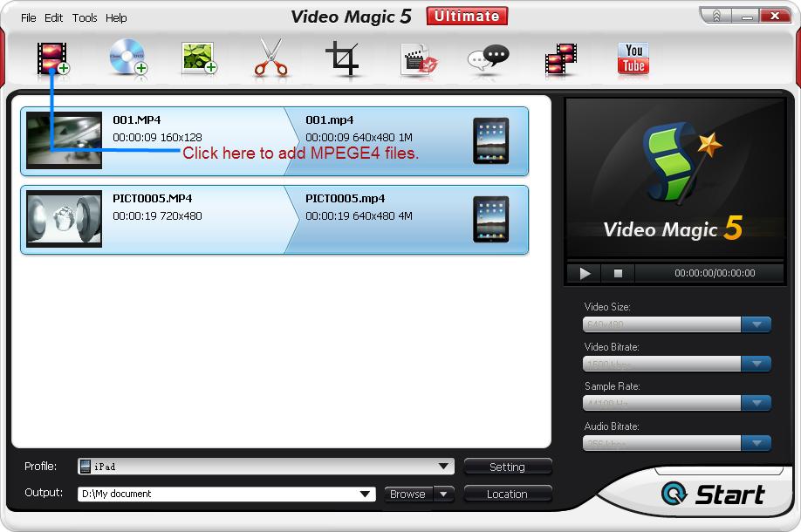Click the 00:00:19 640x480 4M output info
The width and height of the screenshot is (801, 532).
(359, 216)
